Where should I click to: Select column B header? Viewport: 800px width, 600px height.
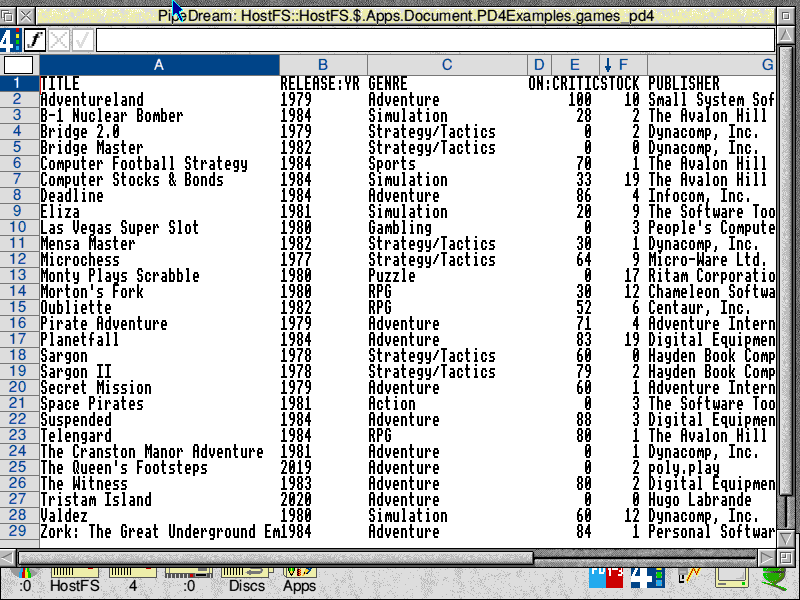pyautogui.click(x=323, y=65)
